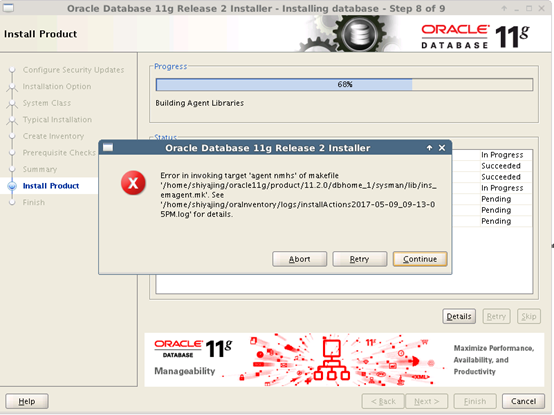The width and height of the screenshot is (554, 415).
Task: Open the dialog window menu icon
Action: pos(108,147)
